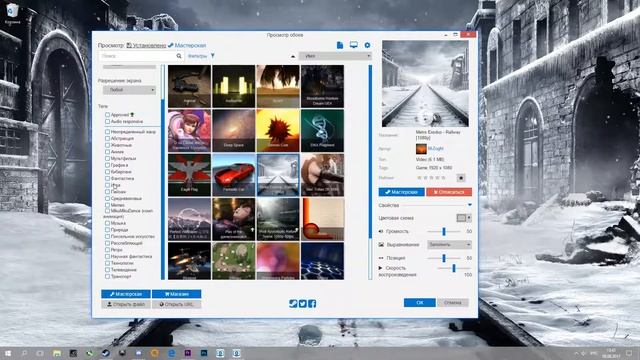Click the red Отписаться unsubscribe button
Viewport: 640px width, 360px height.
449,192
